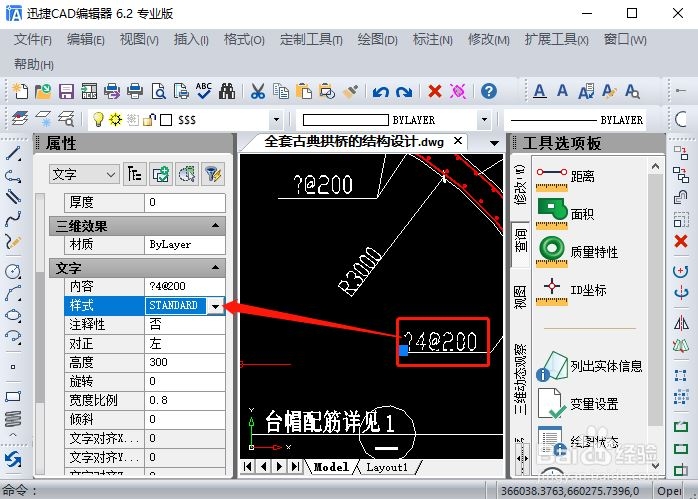
Task: Switch to the Model tab
Action: click(x=331, y=467)
